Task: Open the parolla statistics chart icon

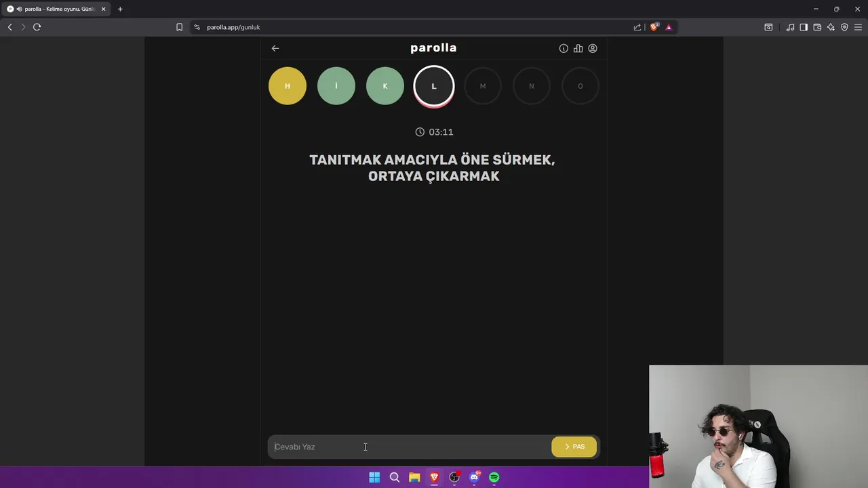Action: pyautogui.click(x=578, y=48)
